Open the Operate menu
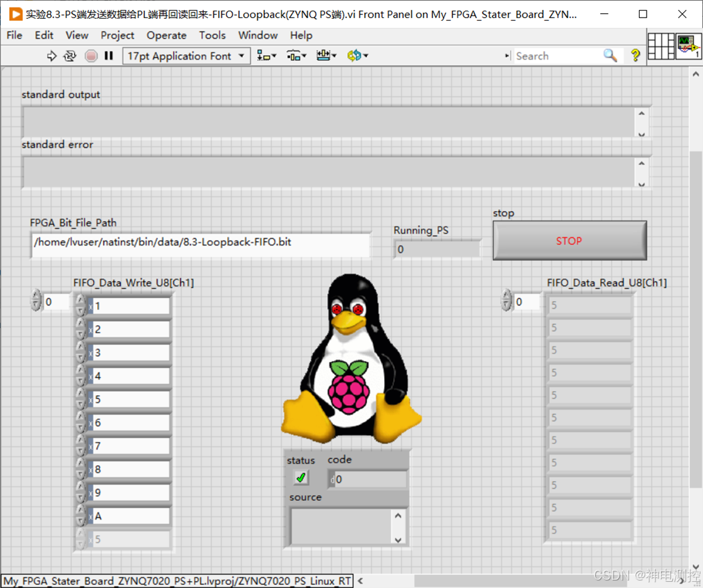 (166, 36)
